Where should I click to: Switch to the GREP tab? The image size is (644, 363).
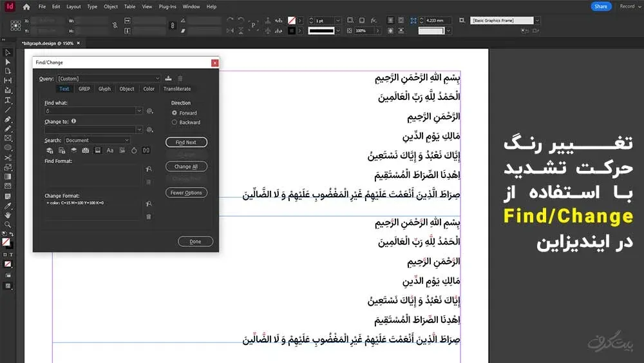(x=84, y=89)
